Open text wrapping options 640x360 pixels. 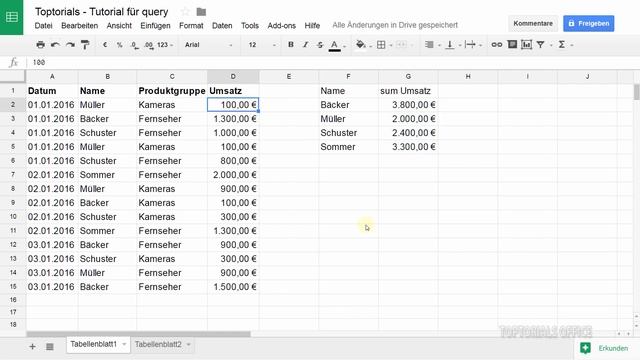point(470,44)
